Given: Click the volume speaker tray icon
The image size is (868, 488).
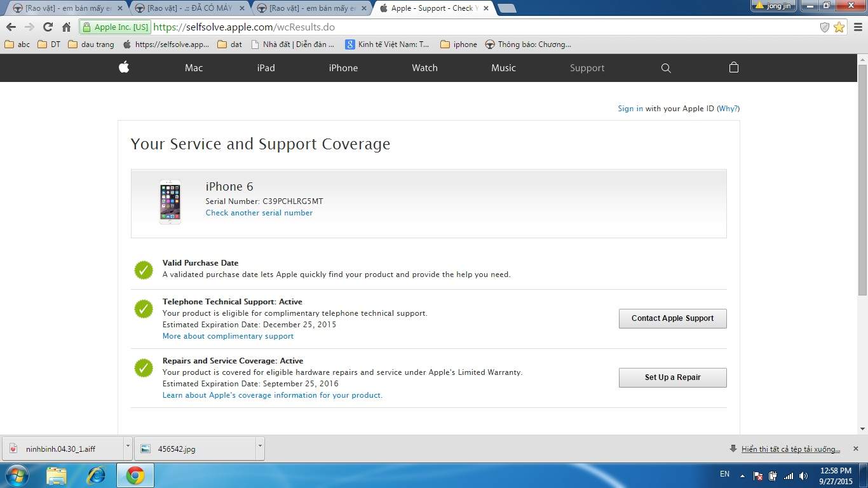Looking at the screenshot, I should 804,475.
